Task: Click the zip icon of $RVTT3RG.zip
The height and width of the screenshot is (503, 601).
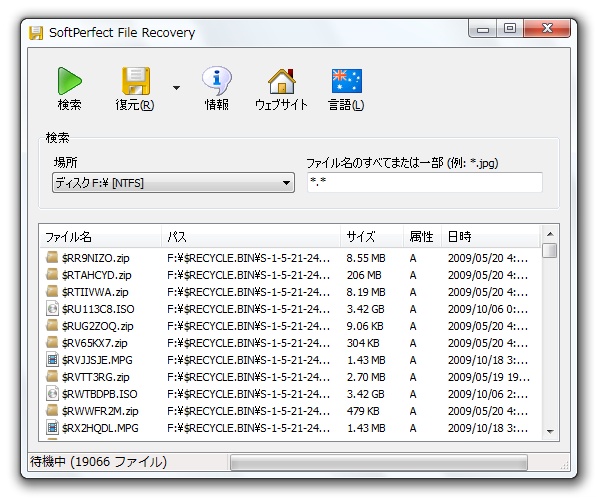Action: click(52, 376)
